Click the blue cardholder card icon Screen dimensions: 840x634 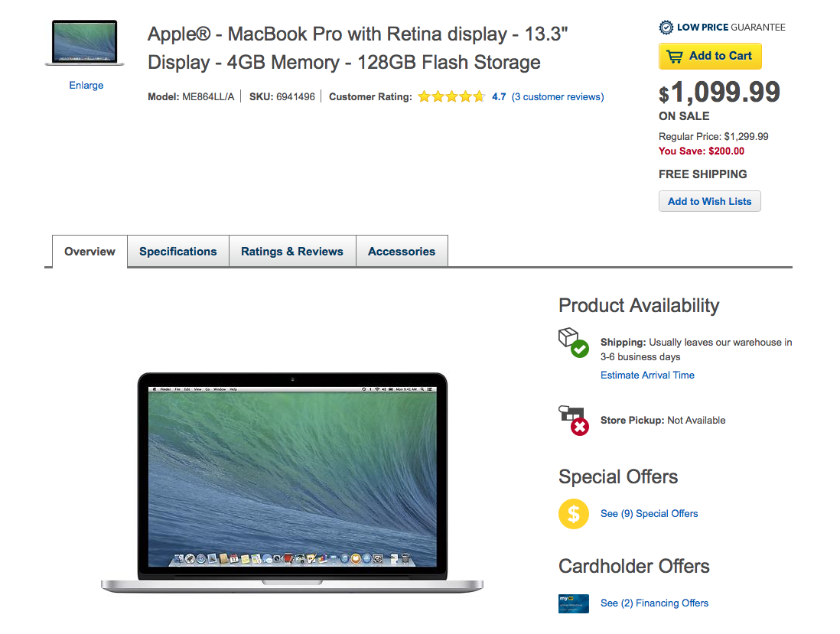[x=573, y=603]
